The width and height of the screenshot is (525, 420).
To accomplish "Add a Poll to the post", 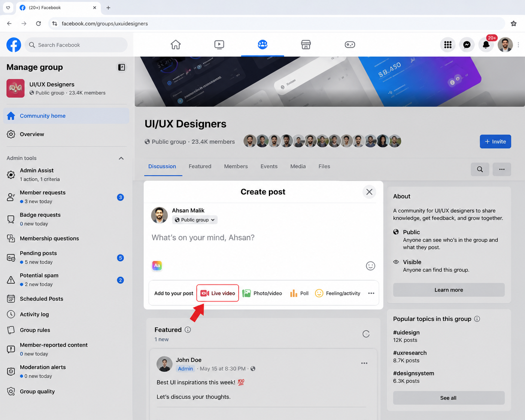I will (299, 293).
